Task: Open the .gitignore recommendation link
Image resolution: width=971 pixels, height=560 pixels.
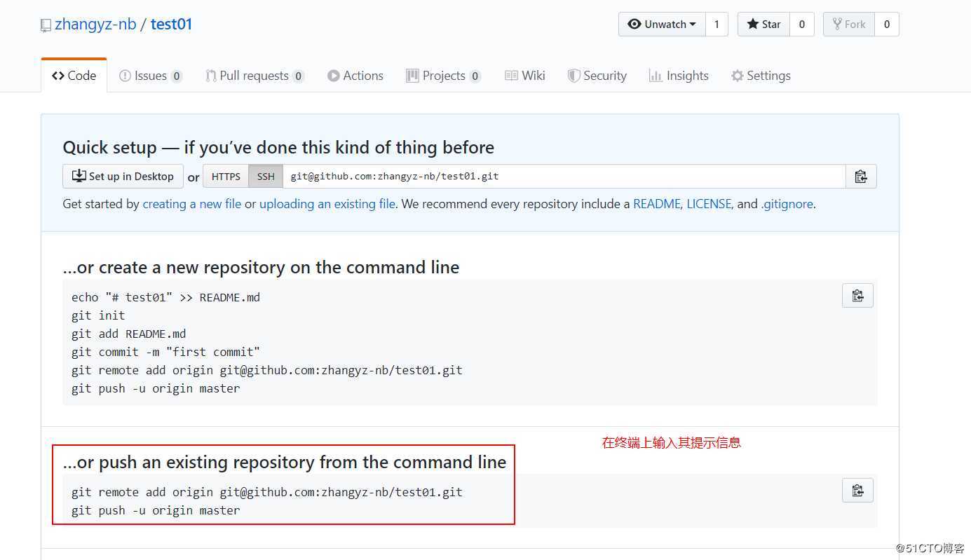Action: pos(787,204)
